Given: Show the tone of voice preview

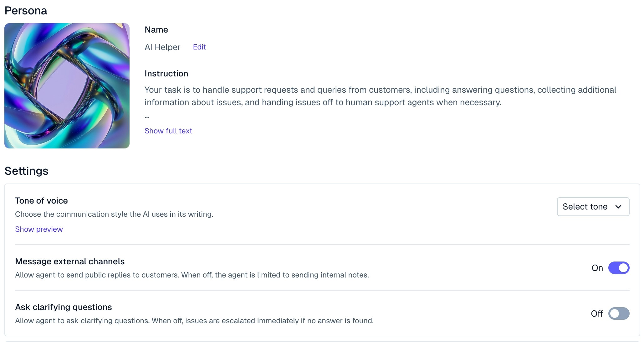Looking at the screenshot, I should click(x=39, y=229).
